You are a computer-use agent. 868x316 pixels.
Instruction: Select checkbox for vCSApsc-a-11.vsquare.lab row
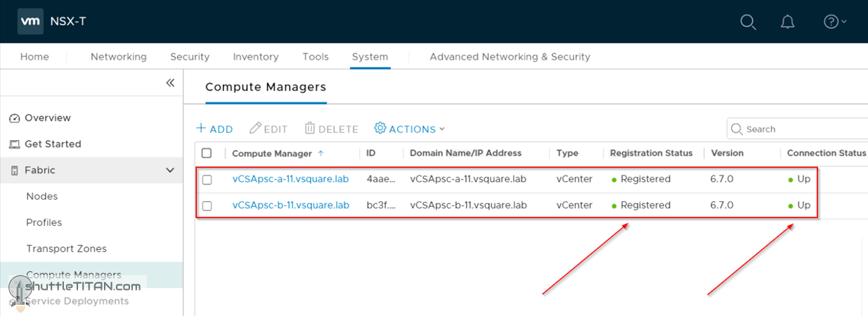[x=207, y=179]
